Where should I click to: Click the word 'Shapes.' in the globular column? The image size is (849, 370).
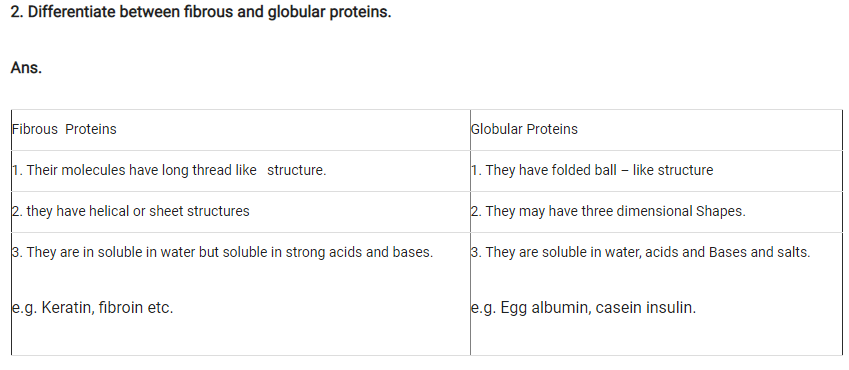pos(721,211)
